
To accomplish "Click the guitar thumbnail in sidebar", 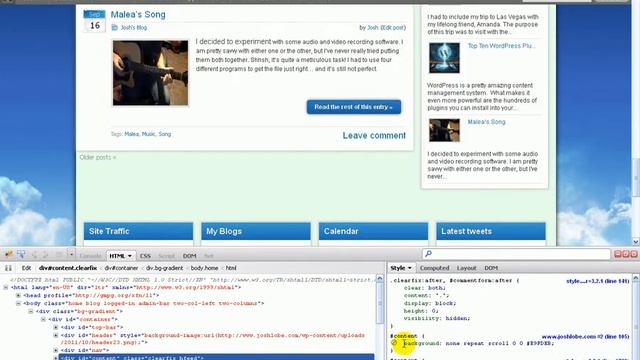I will coord(444,130).
